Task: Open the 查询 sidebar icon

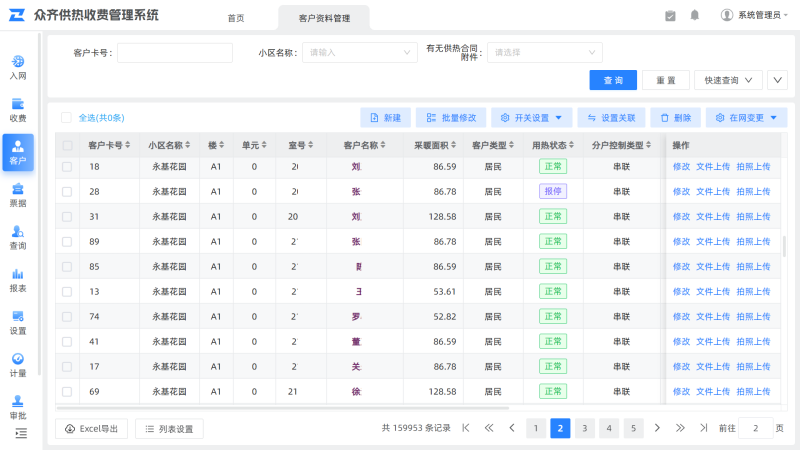Action: [18, 237]
